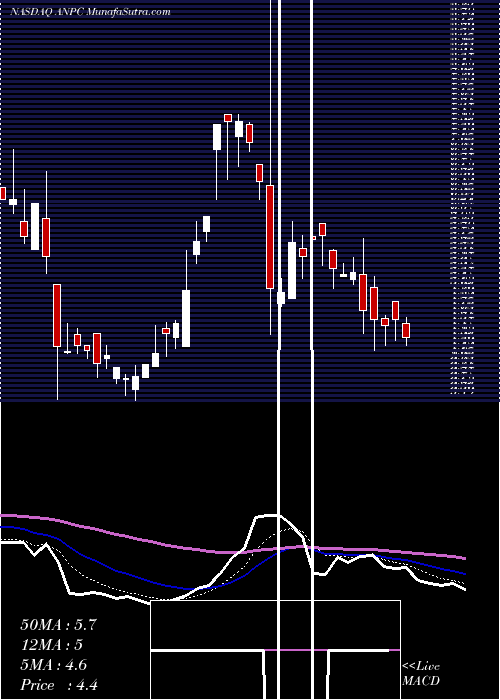This screenshot has height=700, width=500.
Task: Click the 50MA : 5.7 label
Action: [58, 625]
